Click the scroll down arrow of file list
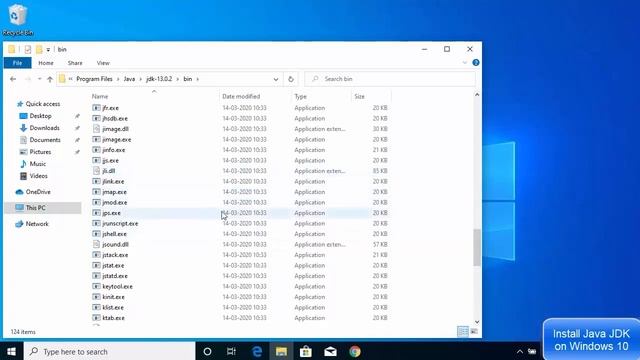The height and width of the screenshot is (360, 640). (476, 322)
